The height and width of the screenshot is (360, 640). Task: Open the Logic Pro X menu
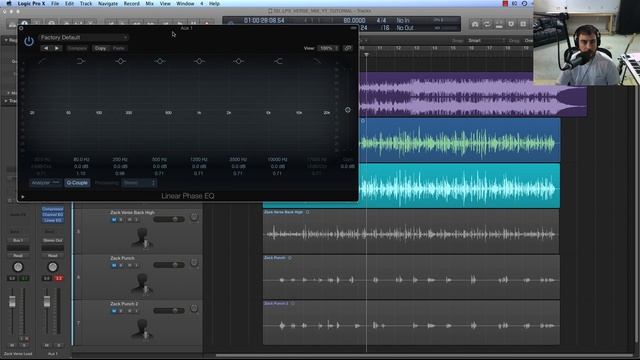(31, 3)
